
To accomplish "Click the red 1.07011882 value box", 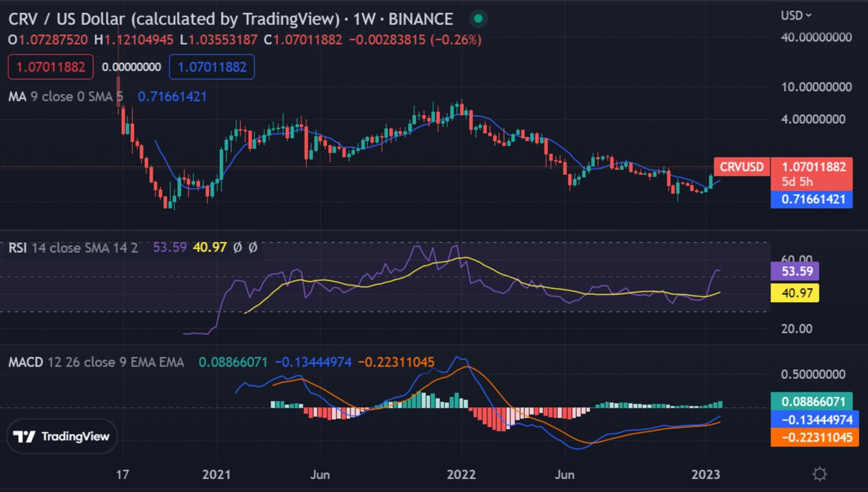I will click(x=50, y=67).
